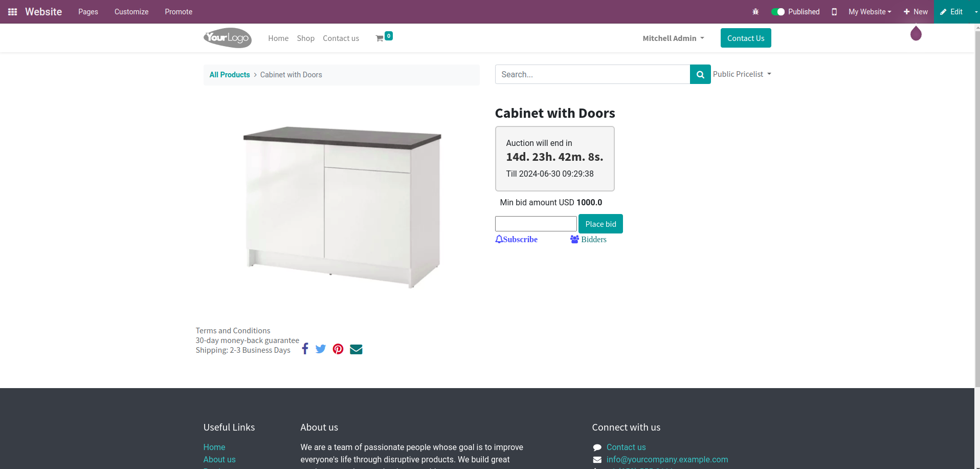Open the Customize menu
This screenshot has height=469, width=980.
point(131,12)
